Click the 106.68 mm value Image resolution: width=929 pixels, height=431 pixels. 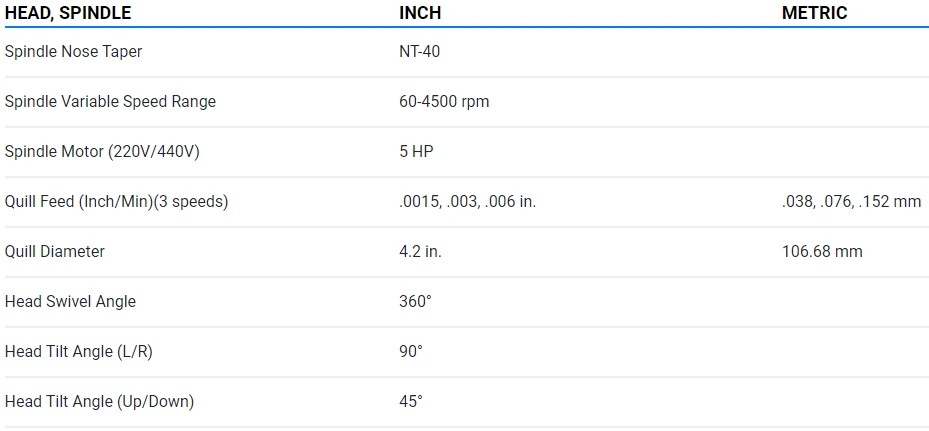point(822,251)
